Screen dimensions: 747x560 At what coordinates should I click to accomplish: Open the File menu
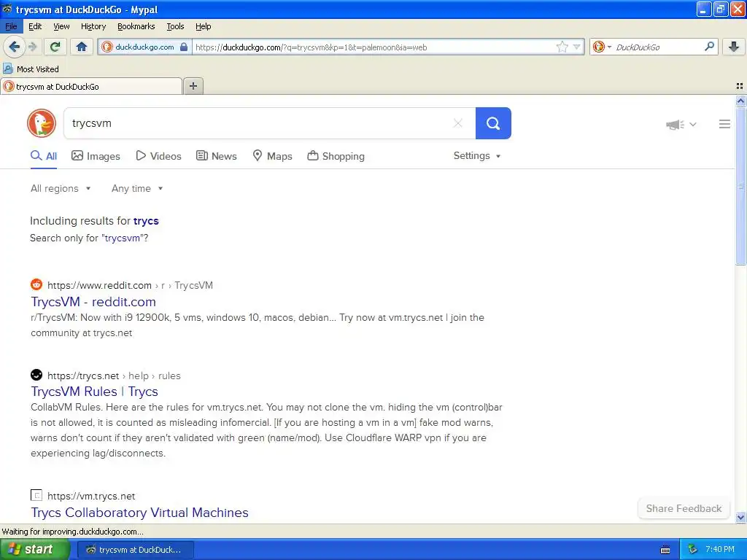tap(11, 26)
